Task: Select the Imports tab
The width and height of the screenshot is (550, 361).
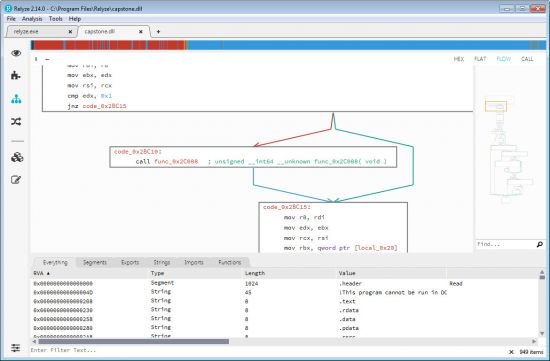Action: point(194,262)
